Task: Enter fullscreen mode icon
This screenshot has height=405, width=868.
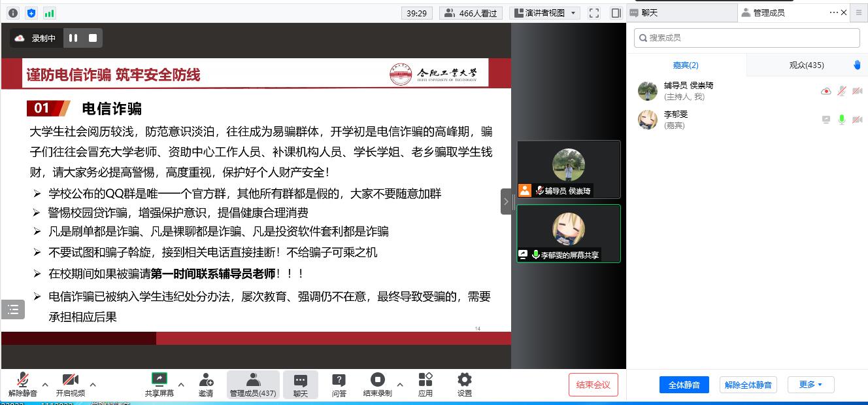Action: 594,13
